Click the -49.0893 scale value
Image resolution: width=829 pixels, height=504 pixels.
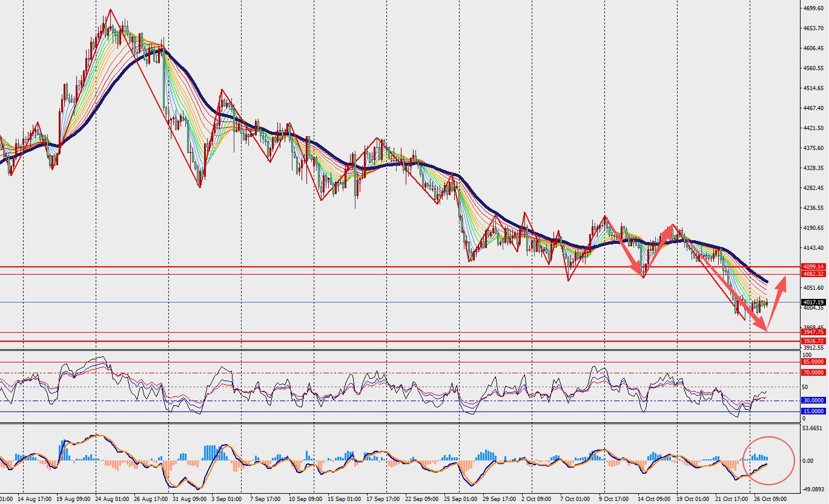(813, 489)
